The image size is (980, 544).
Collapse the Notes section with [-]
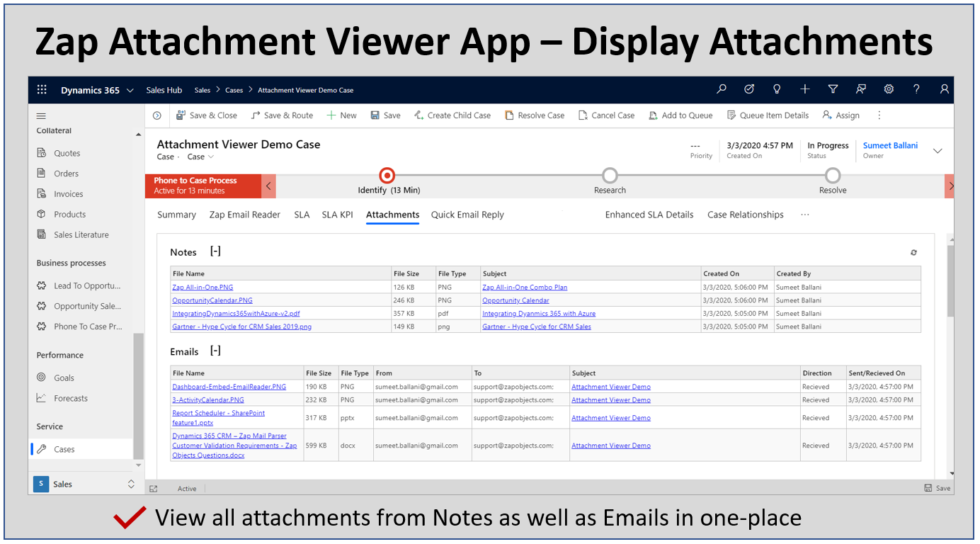(x=215, y=251)
